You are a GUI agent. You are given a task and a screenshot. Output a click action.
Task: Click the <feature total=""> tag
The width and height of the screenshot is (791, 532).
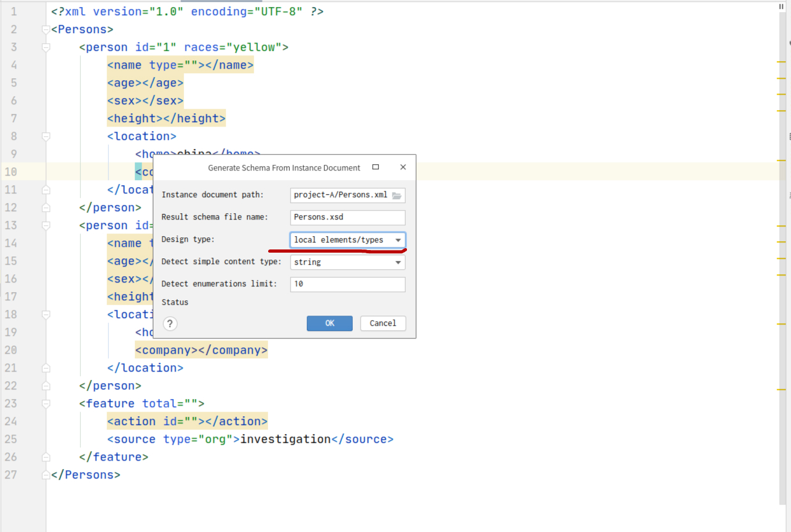141,403
